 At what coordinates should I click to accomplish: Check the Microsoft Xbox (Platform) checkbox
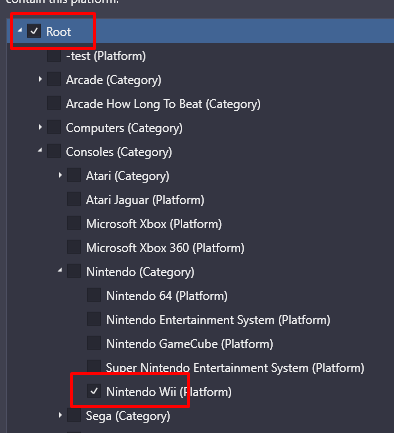pos(74,223)
